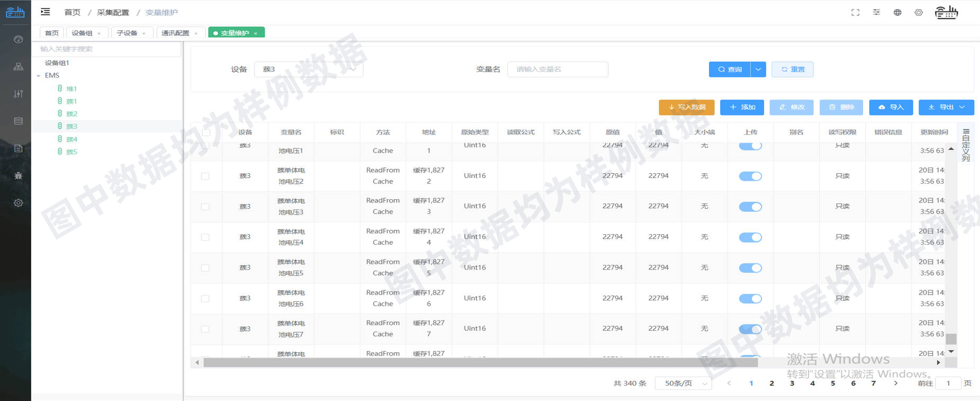Click the 添加 button

tap(742, 107)
